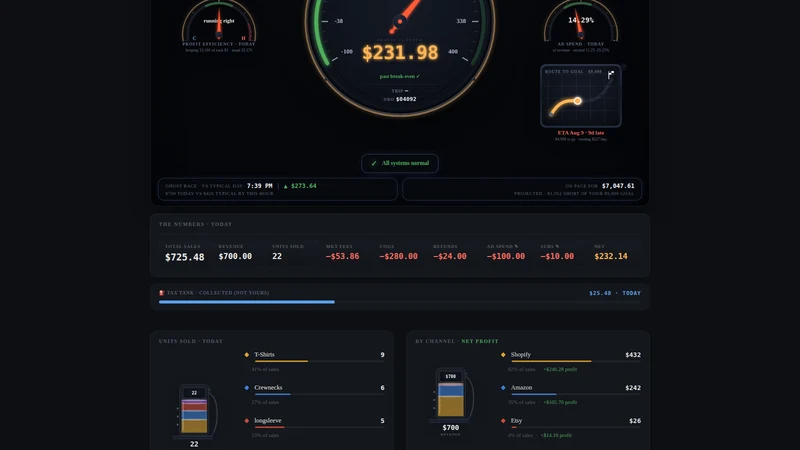Click the 'past break-even' green label
This screenshot has width=800, height=450.
399,77
